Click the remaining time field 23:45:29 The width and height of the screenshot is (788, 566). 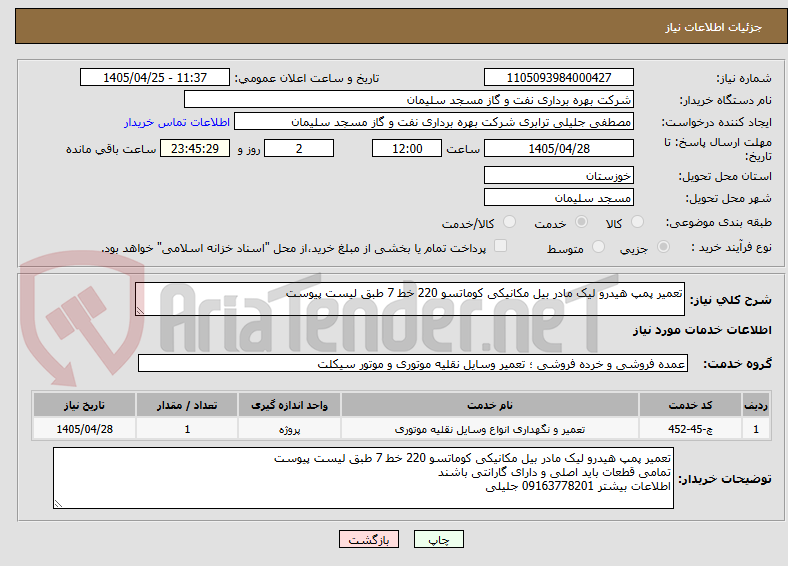pyautogui.click(x=195, y=148)
